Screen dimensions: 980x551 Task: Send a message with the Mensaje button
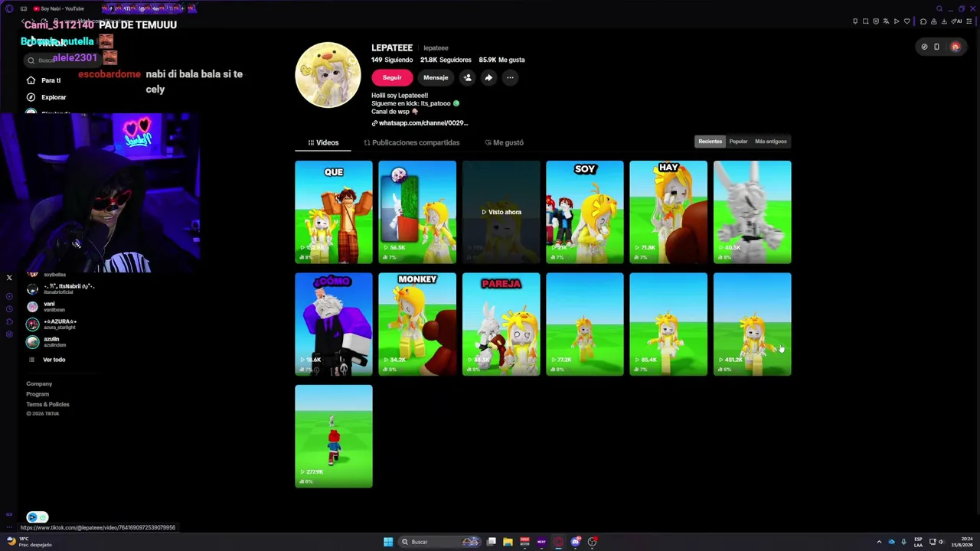[x=436, y=77]
